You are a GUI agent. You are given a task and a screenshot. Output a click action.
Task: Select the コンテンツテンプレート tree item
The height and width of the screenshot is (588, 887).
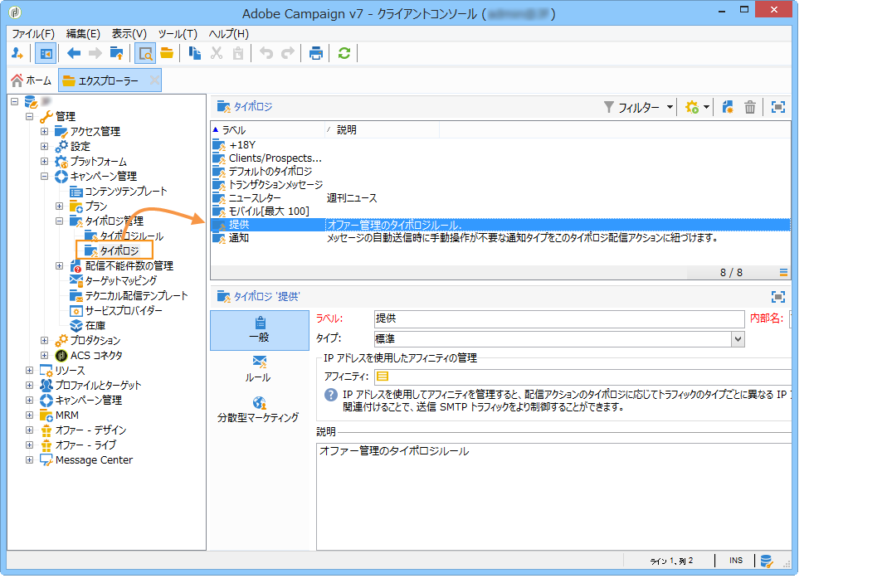tap(125, 191)
